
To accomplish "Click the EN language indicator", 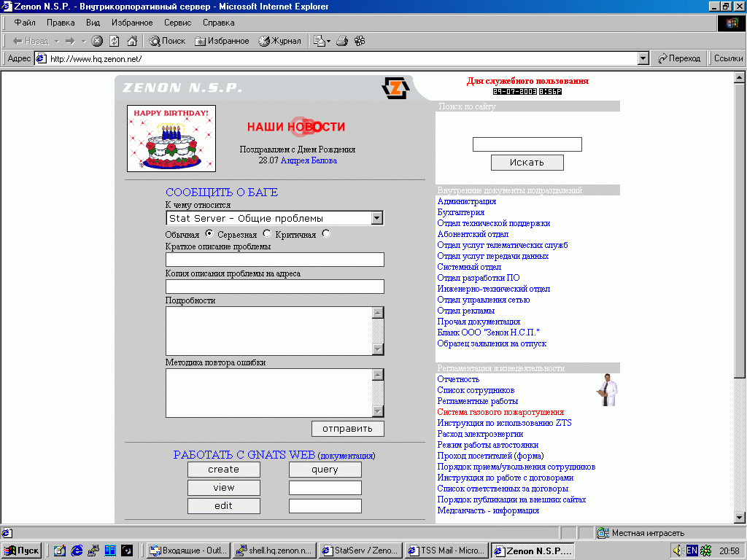I will (x=692, y=551).
